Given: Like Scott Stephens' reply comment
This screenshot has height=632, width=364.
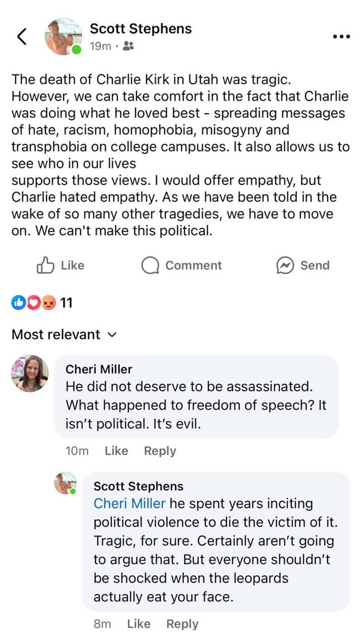Looking at the screenshot, I should coord(138,624).
